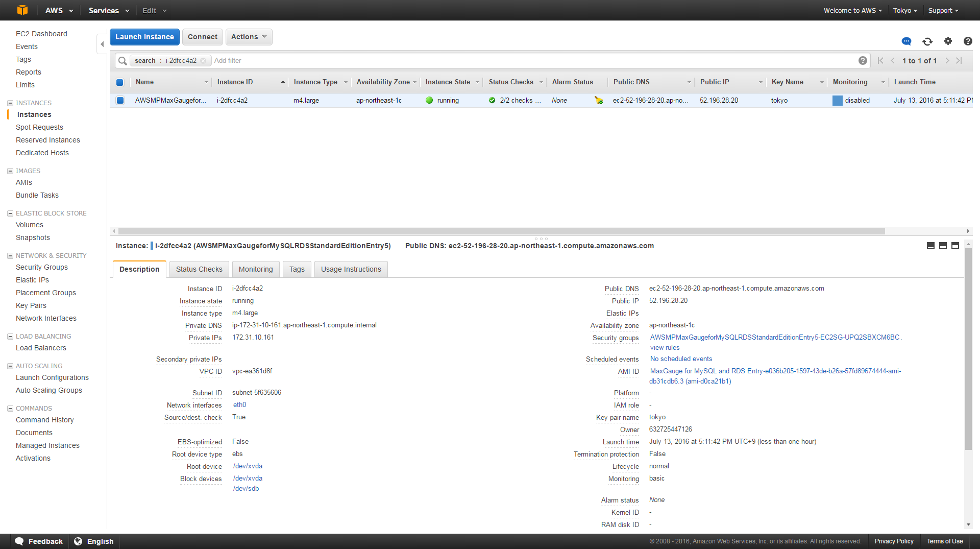Open the Tokyo region dropdown
This screenshot has width=980, height=549.
point(905,10)
